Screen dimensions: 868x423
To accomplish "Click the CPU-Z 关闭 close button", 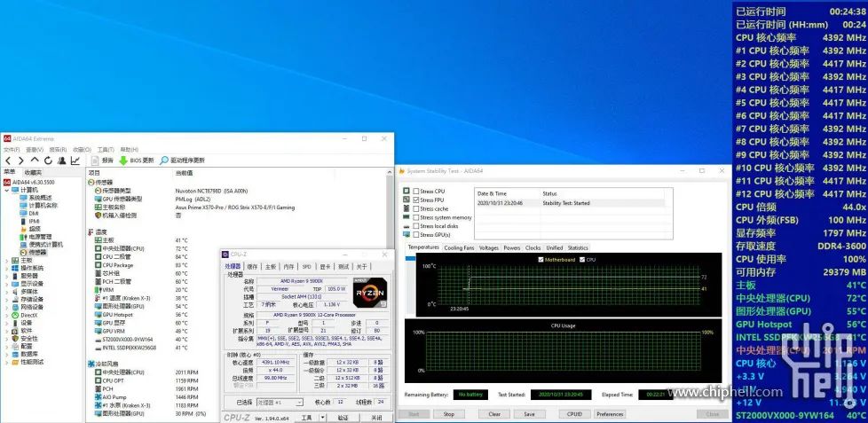I will point(376,418).
